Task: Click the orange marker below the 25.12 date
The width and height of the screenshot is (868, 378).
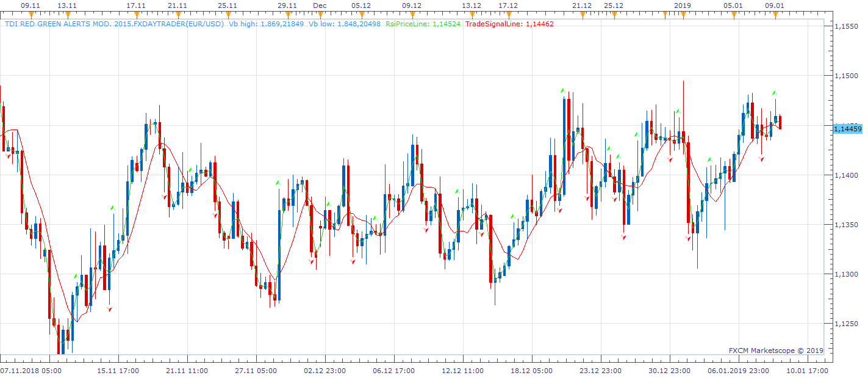Action: [614, 15]
